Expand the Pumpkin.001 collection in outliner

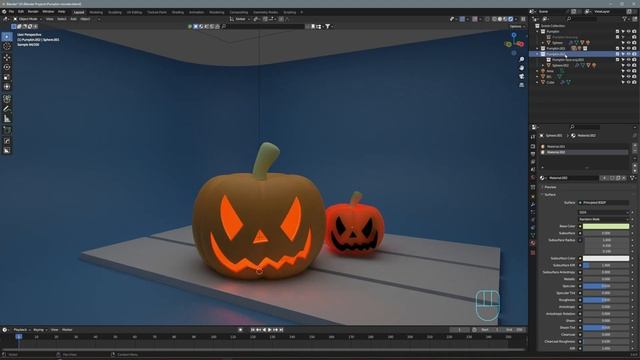(538, 48)
